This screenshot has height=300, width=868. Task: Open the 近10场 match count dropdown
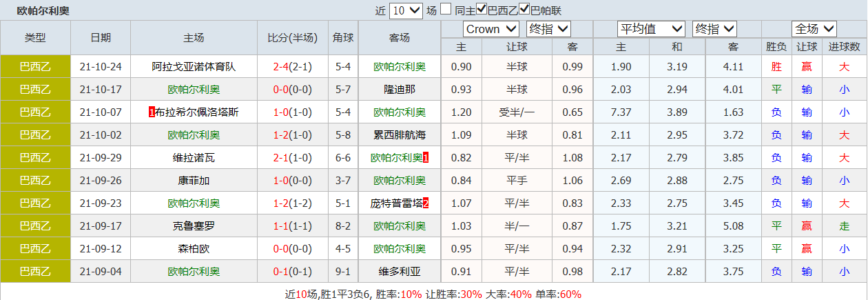coord(406,10)
